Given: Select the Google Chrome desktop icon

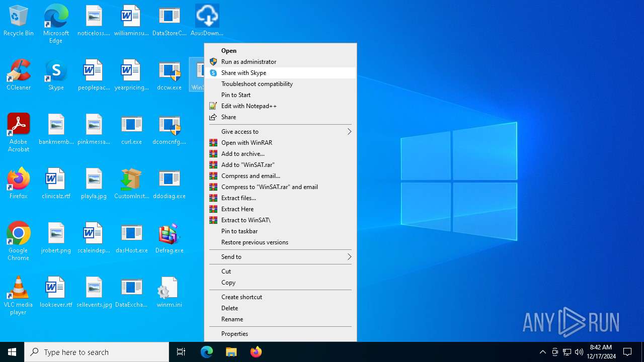Looking at the screenshot, I should tap(19, 241).
